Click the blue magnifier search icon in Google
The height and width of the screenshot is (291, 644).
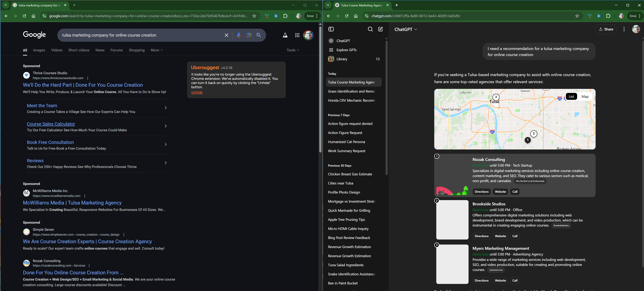click(259, 35)
